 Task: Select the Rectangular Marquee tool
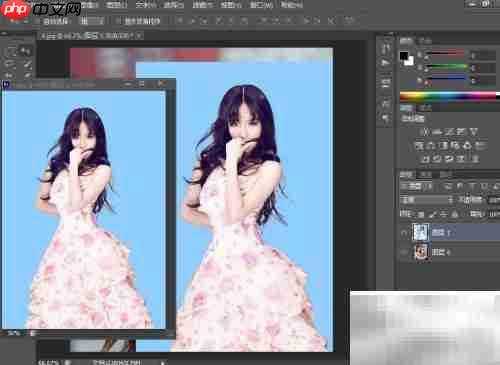click(x=11, y=51)
